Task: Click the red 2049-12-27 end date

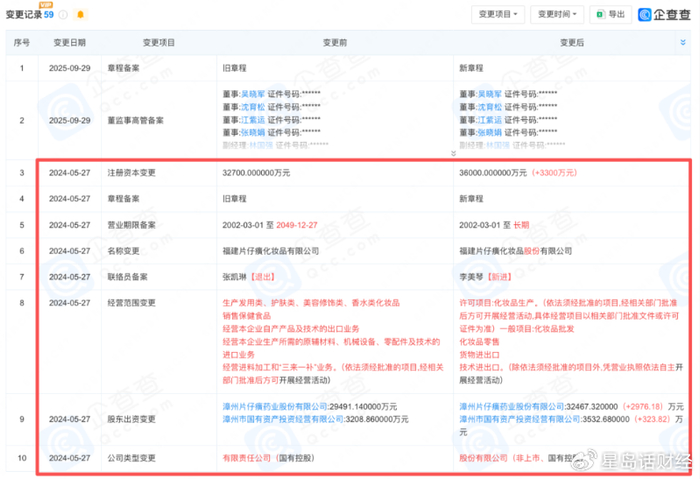Action: coord(297,225)
